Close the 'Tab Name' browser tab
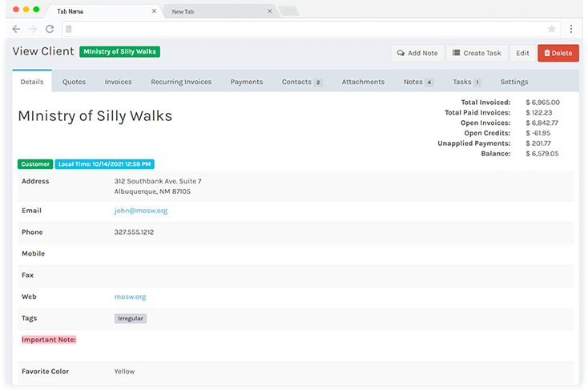Image resolution: width=588 pixels, height=391 pixels. 154,11
